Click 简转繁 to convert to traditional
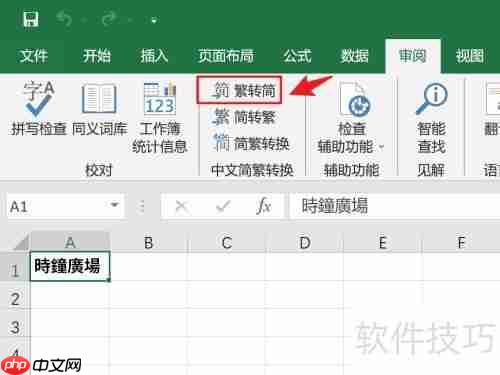Viewport: 500px width, 375px height. [244, 117]
